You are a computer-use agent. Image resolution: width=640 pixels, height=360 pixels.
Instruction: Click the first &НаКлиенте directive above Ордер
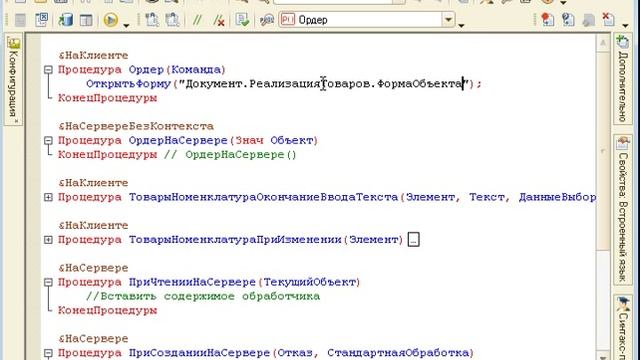[x=93, y=56]
